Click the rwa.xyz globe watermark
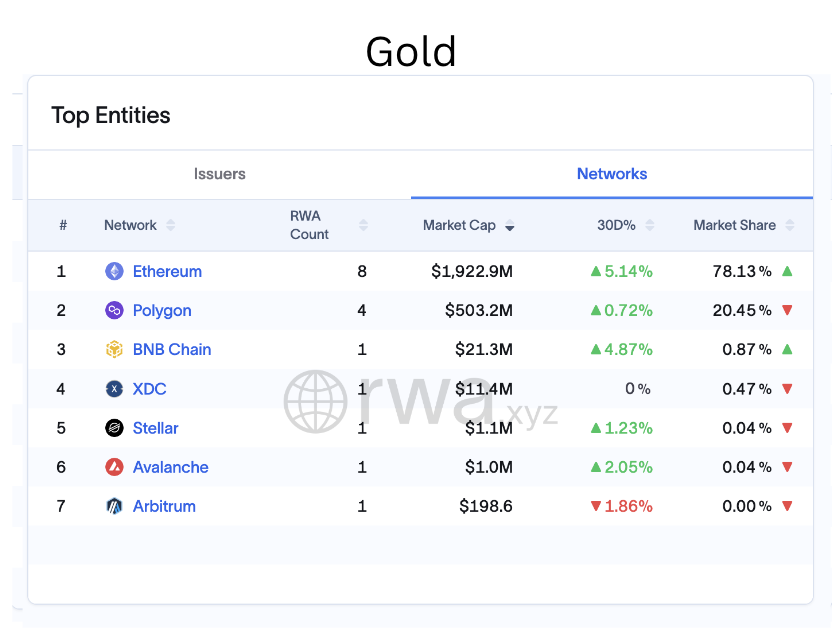832x628 pixels. click(316, 402)
